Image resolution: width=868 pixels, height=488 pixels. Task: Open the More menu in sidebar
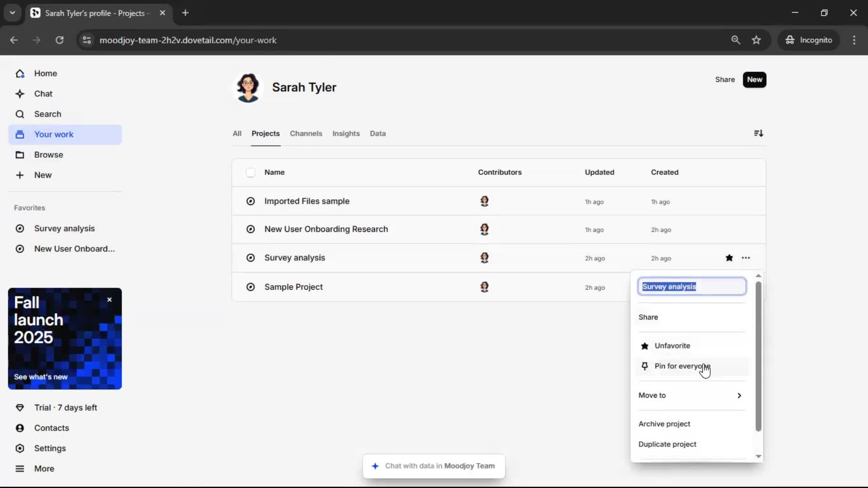tap(44, 469)
